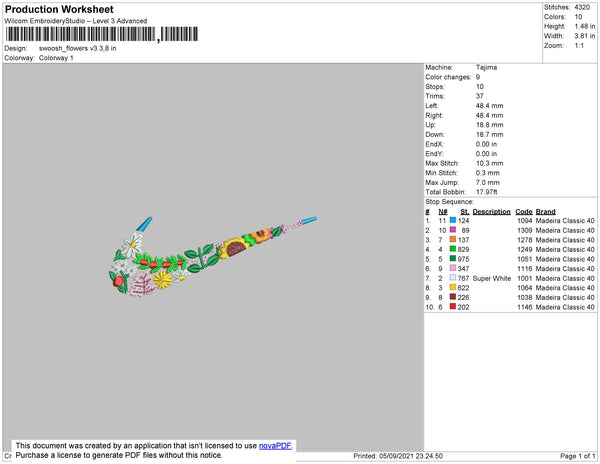Click the Zoom value 1:1

pos(579,46)
